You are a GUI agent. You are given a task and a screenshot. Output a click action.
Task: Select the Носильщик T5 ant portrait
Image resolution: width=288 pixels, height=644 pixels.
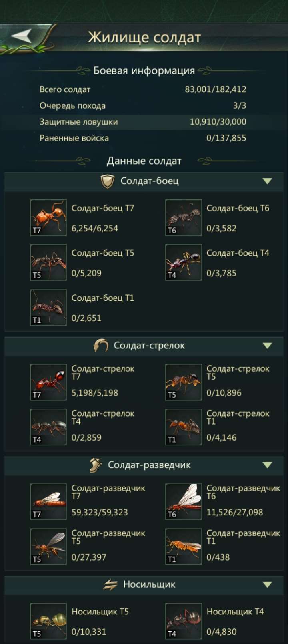click(x=48, y=622)
